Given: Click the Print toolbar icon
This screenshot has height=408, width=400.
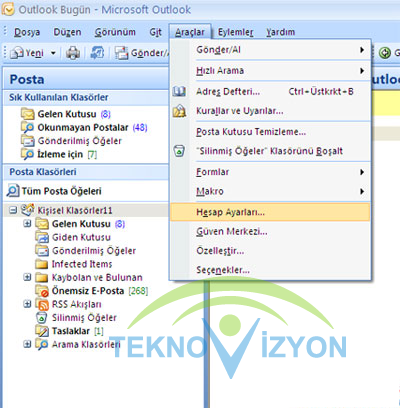Looking at the screenshot, I should click(73, 53).
